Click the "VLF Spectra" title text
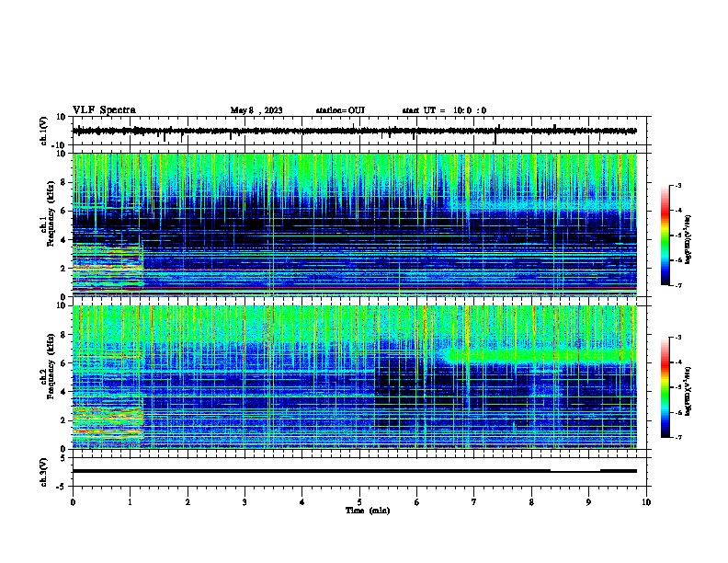This screenshot has width=728, height=563. [104, 110]
